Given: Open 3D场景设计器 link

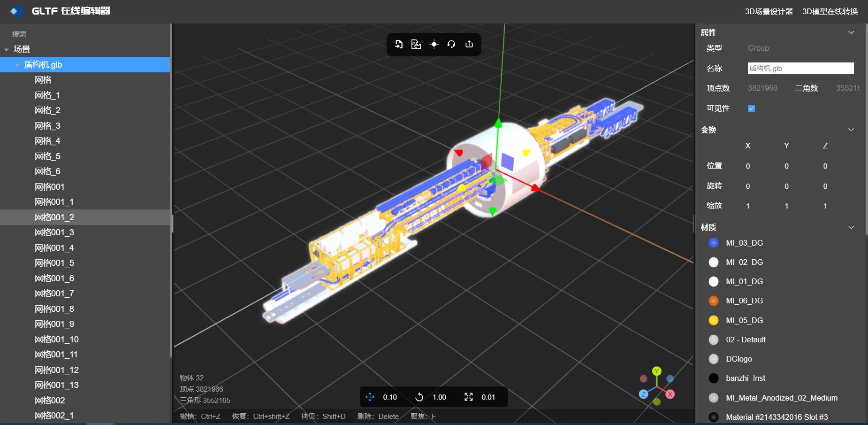Looking at the screenshot, I should tap(769, 11).
